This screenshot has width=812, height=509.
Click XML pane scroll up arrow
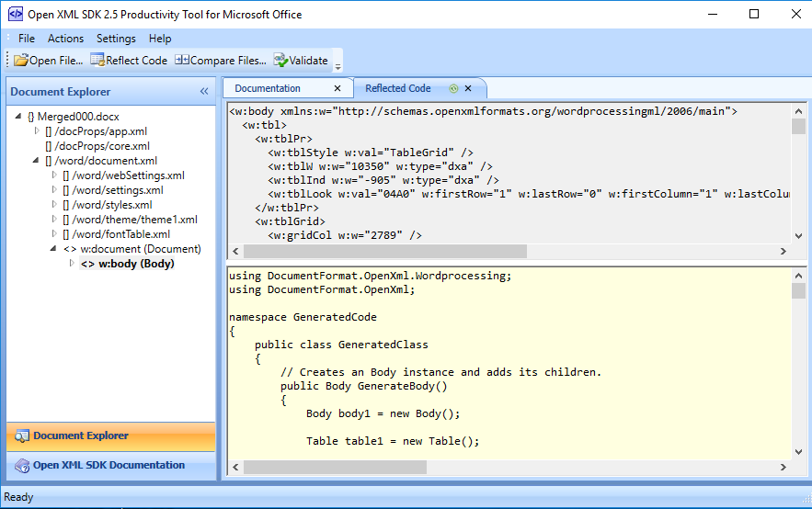[798, 111]
